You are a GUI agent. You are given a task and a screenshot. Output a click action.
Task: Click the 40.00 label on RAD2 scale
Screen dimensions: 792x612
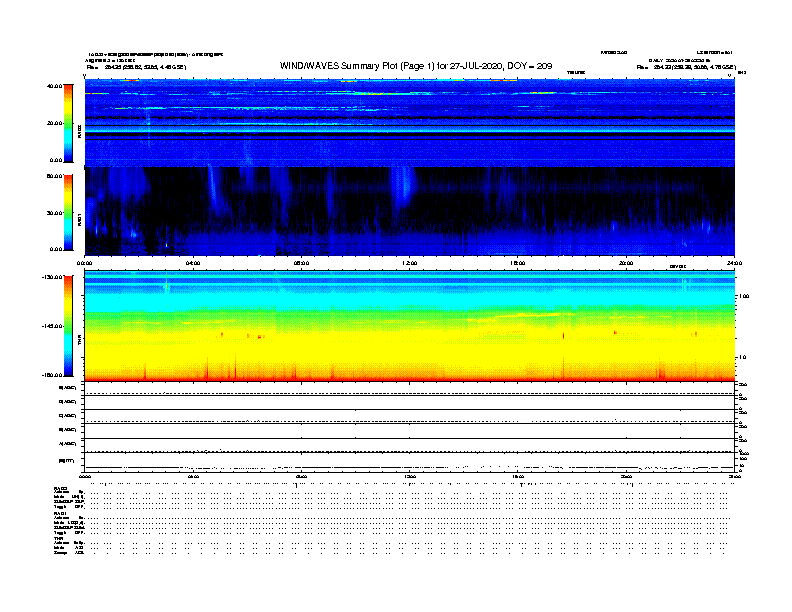[54, 86]
